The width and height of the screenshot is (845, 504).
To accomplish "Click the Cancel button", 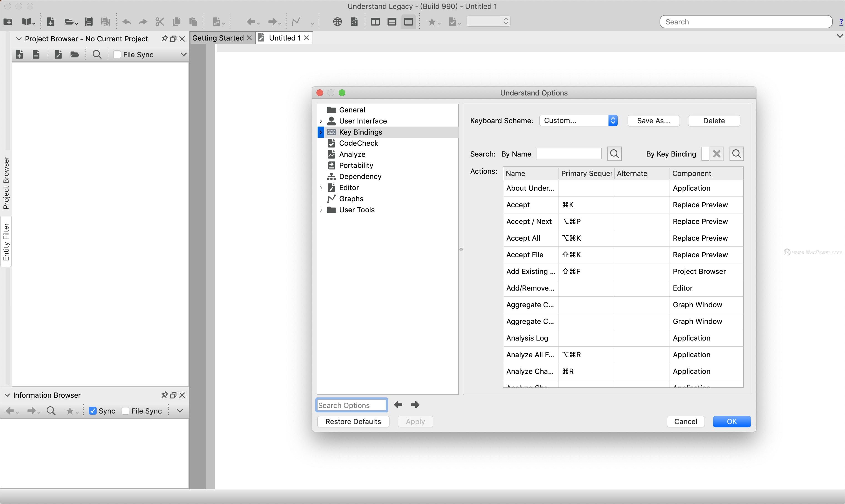I will click(686, 422).
